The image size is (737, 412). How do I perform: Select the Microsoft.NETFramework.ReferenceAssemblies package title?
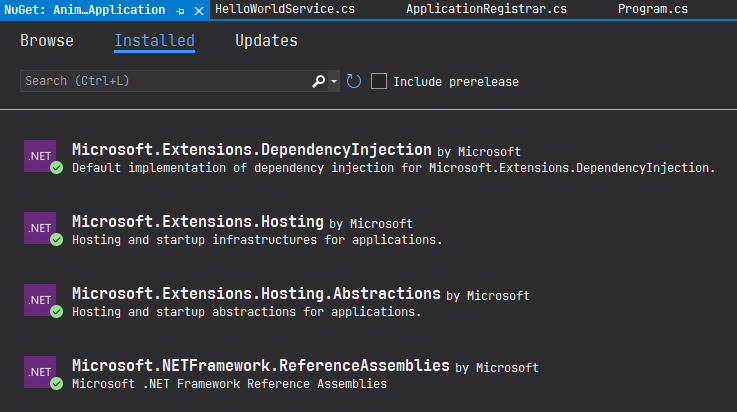point(260,366)
